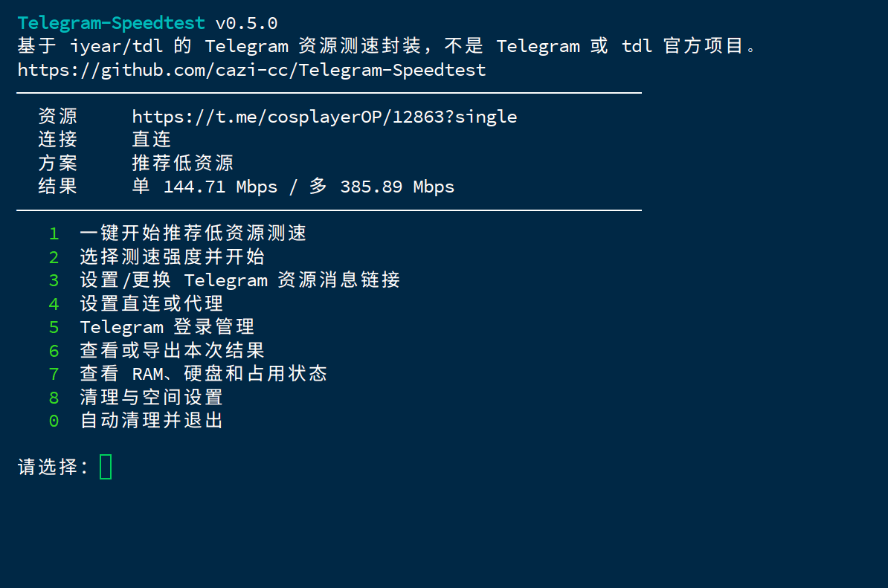Click the 直连 connection value

coord(151,140)
